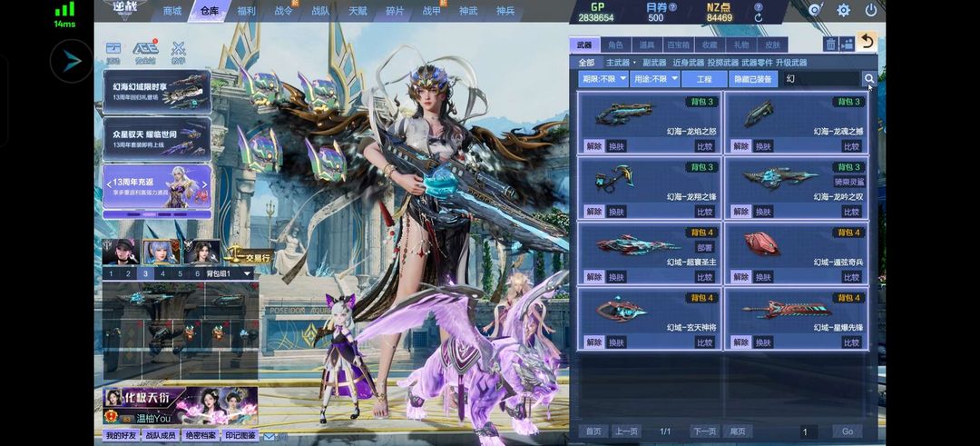
Task: Select the dark-haired female character avatar
Action: (201, 252)
